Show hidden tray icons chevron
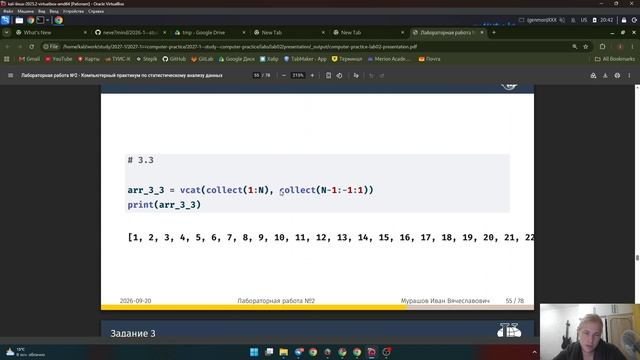Screen dimensions: 640x360 pos(534,352)
